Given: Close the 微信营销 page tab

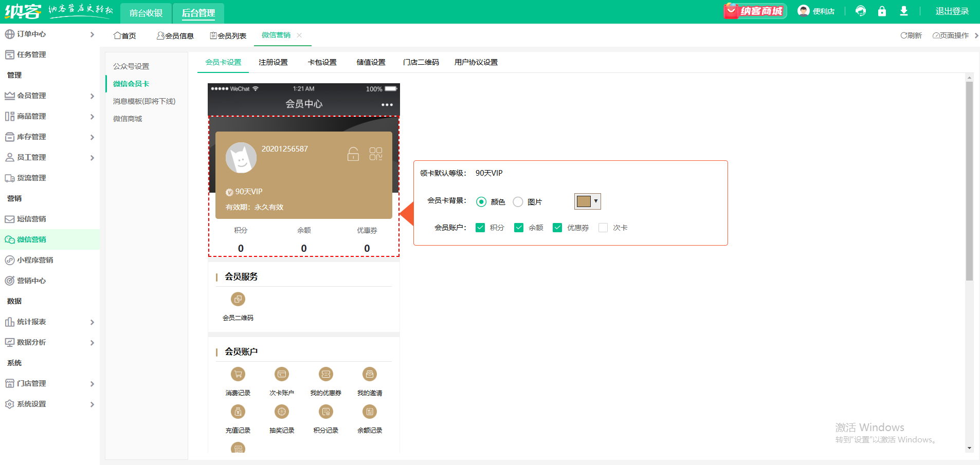Looking at the screenshot, I should pyautogui.click(x=299, y=35).
